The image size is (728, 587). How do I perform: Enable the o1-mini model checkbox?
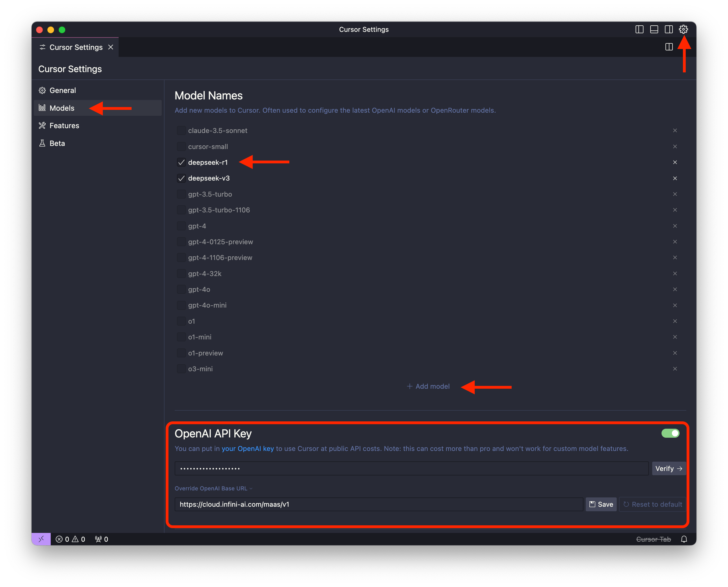[181, 337]
